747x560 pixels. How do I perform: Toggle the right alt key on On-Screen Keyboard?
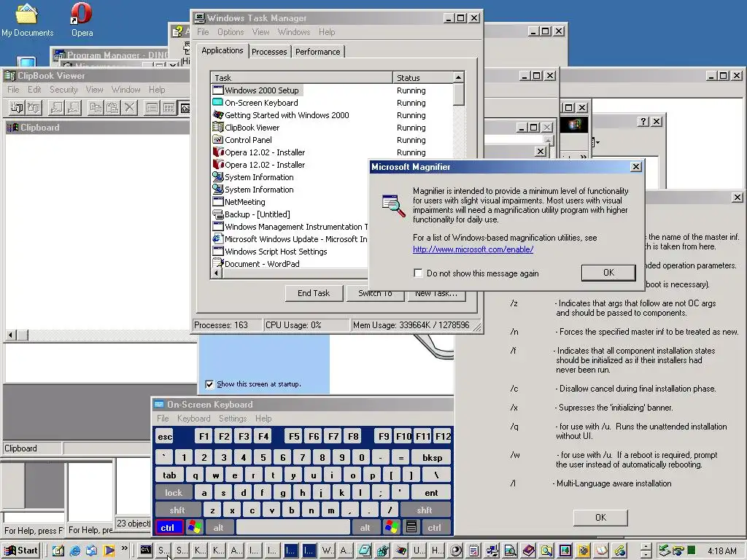[365, 527]
